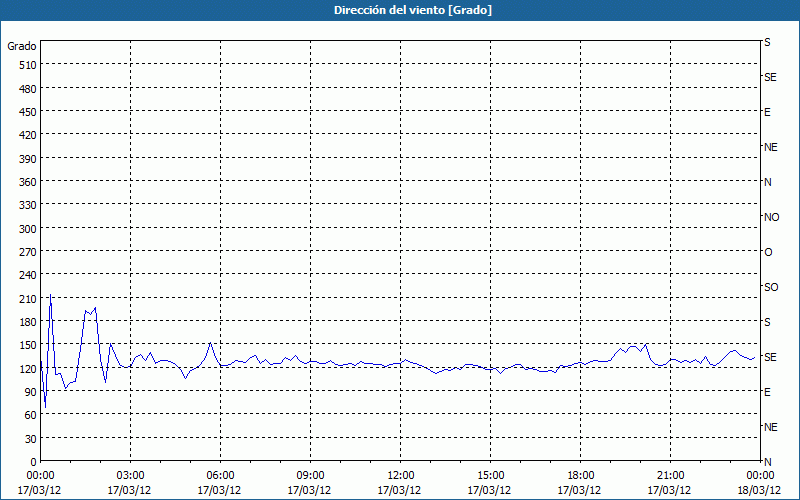Click the 210 degree axis label
Viewport: 800px width, 500px height.
[28, 299]
